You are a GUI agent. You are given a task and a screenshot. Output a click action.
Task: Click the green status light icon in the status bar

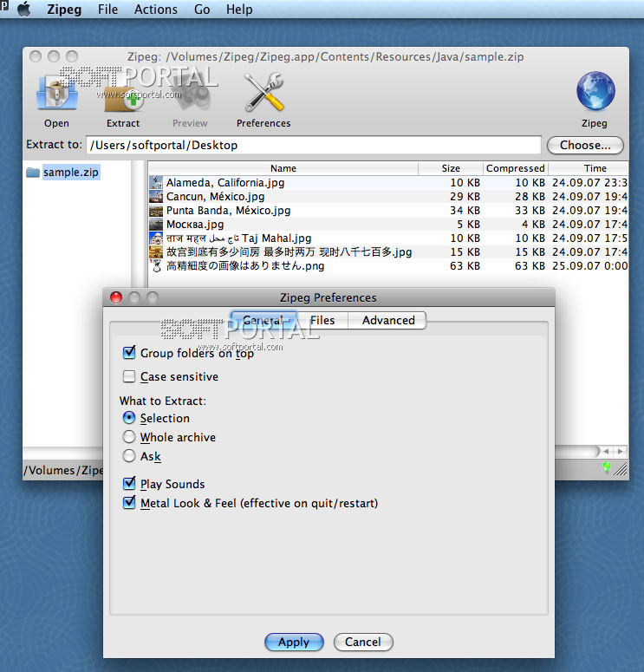point(606,467)
